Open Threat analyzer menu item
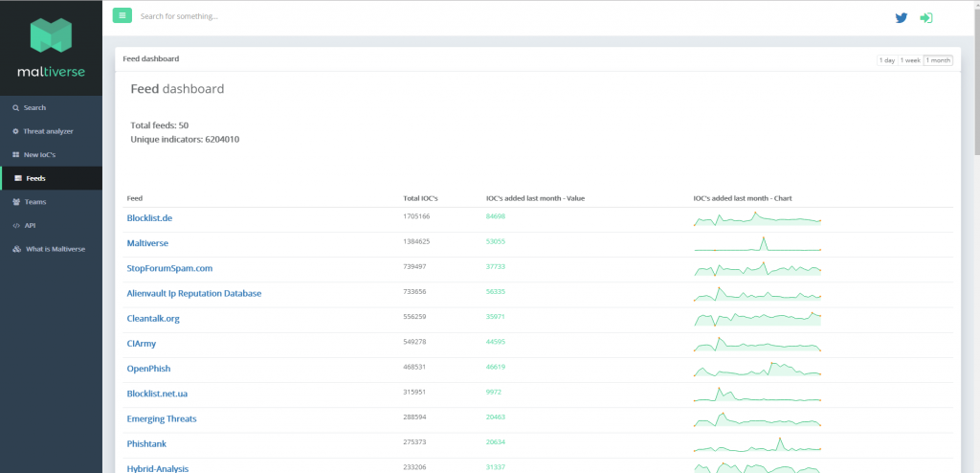The height and width of the screenshot is (473, 980). tap(52, 131)
